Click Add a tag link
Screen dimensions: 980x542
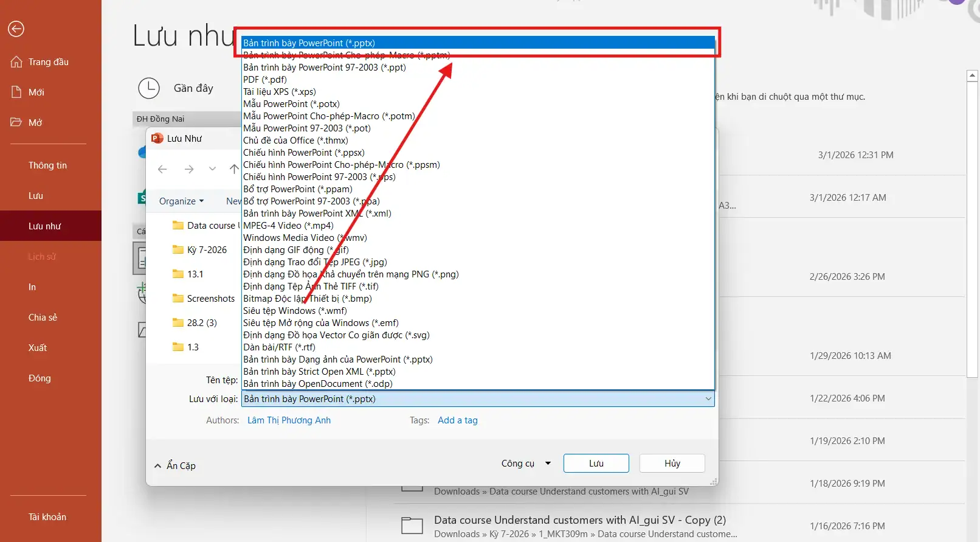coord(457,420)
